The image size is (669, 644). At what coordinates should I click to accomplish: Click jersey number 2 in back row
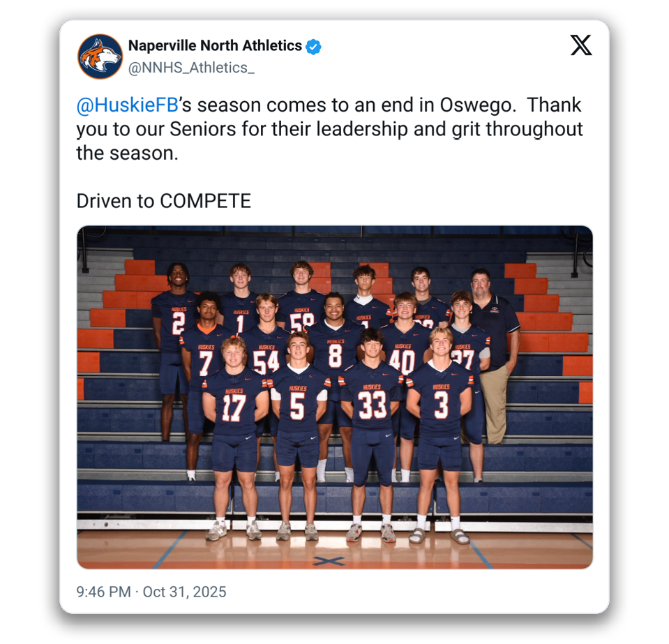pos(179,323)
